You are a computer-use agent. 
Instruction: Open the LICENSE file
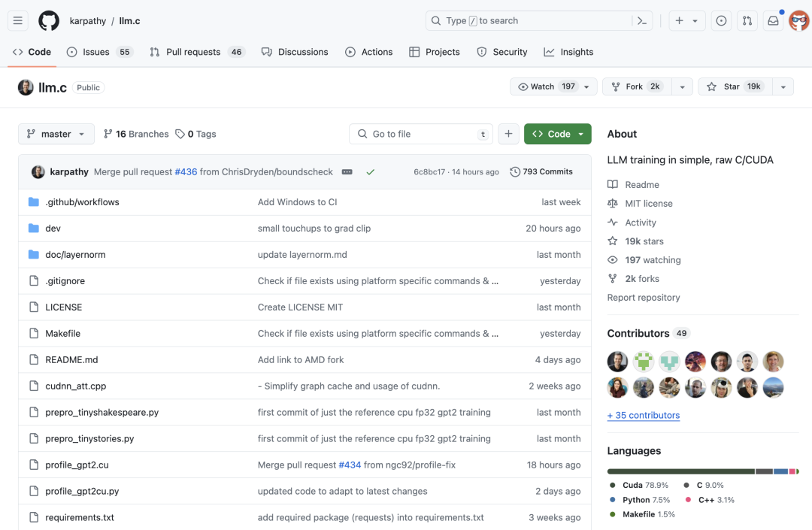click(x=64, y=307)
